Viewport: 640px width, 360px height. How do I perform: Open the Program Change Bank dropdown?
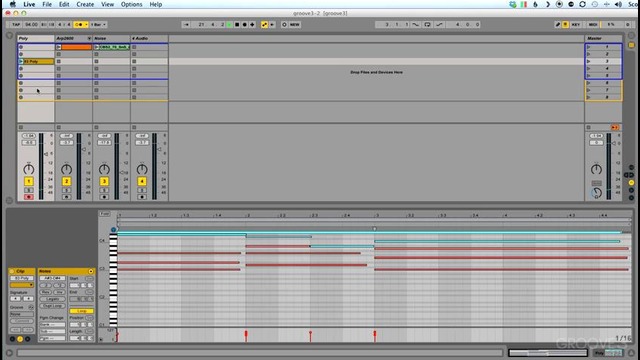(x=52, y=324)
